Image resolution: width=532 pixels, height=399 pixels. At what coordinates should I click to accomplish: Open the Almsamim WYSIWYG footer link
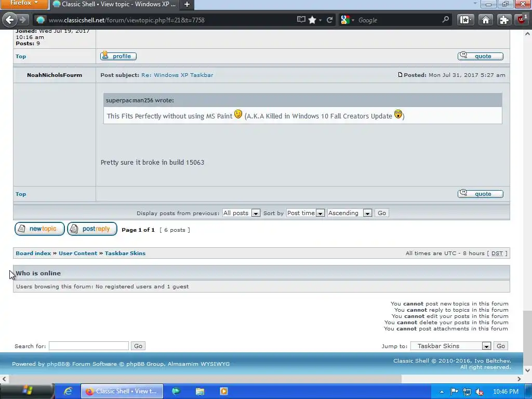pos(199,364)
